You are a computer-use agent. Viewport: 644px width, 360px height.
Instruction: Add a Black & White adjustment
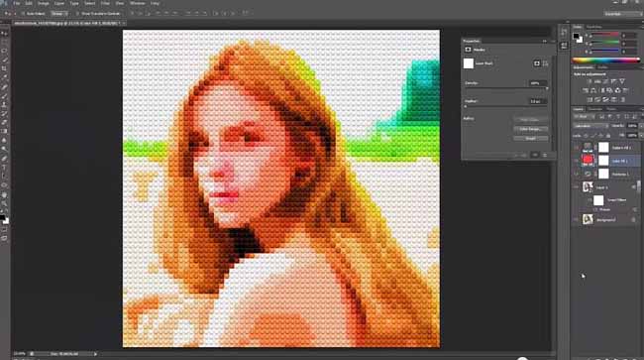pyautogui.click(x=601, y=90)
